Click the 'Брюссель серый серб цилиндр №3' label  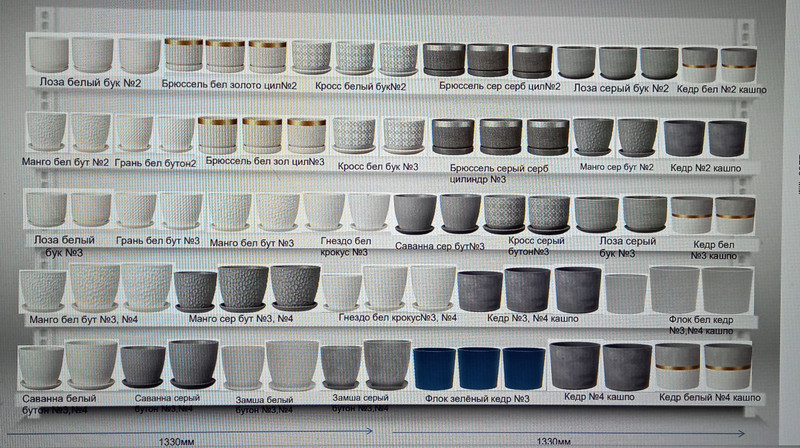(499, 172)
